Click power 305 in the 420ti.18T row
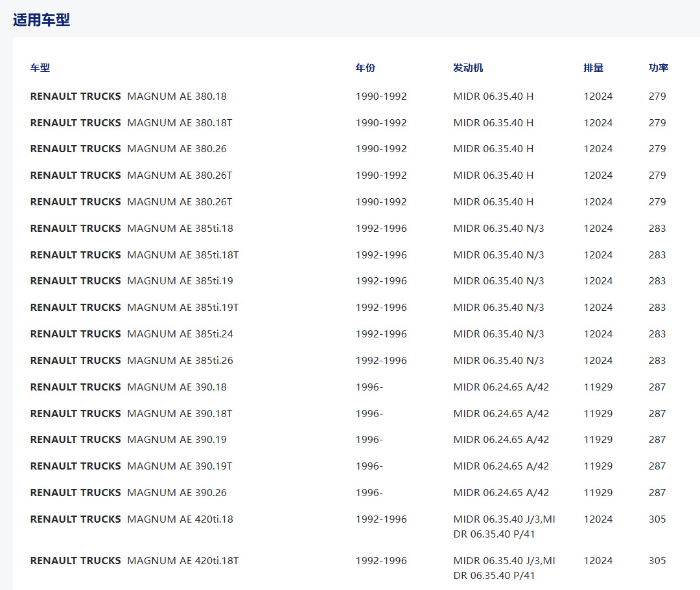Screen dimensions: 700x590 point(657,561)
